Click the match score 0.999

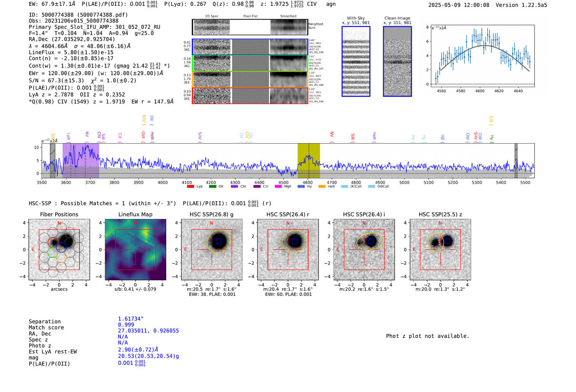(126, 325)
